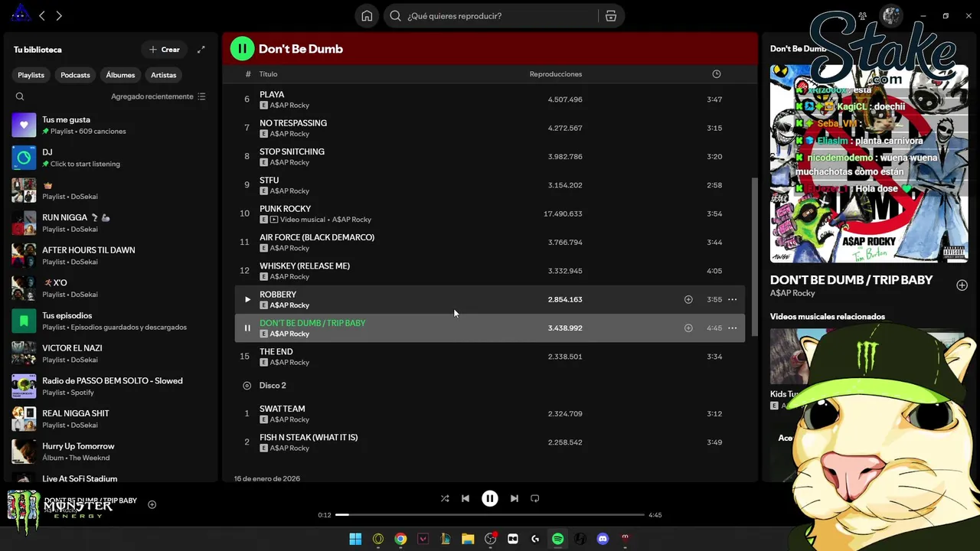Open OBS Studio from taskbar
This screenshot has width=980, height=551.
click(x=491, y=539)
